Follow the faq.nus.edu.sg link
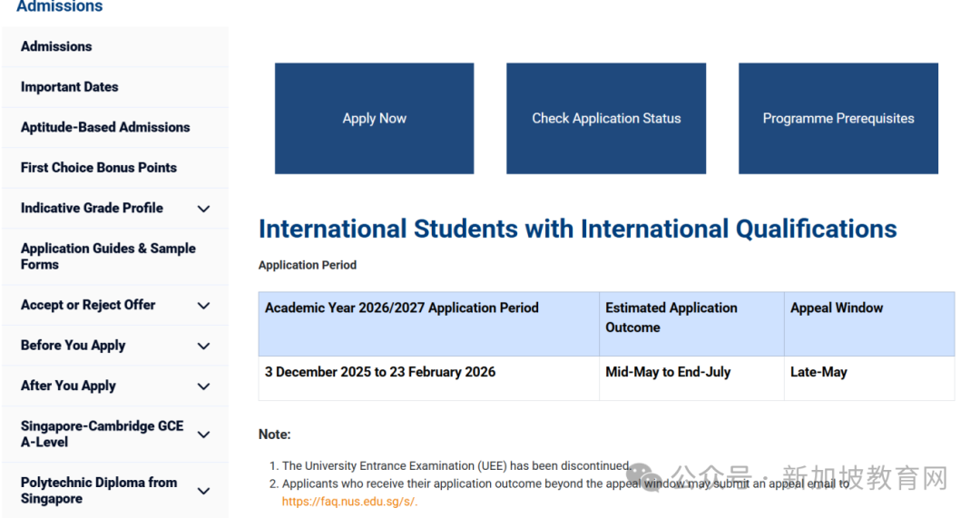 point(349,502)
